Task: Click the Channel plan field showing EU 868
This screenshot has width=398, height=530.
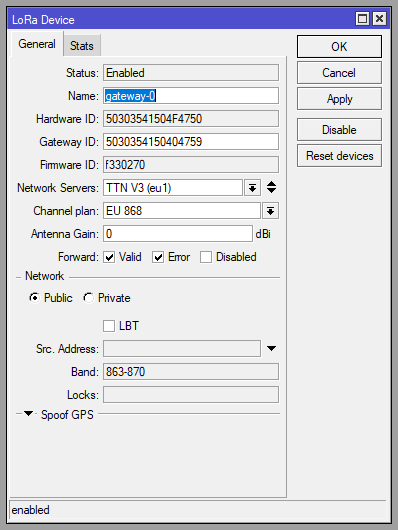Action: pyautogui.click(x=182, y=211)
